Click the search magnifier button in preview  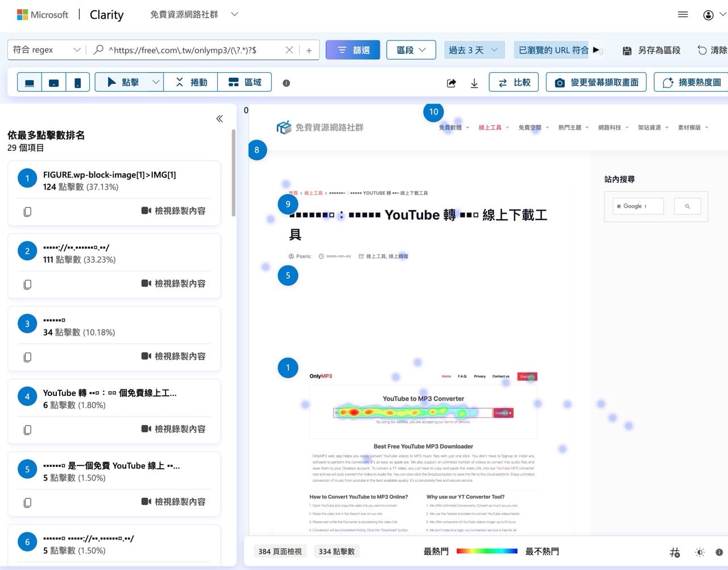click(x=688, y=206)
